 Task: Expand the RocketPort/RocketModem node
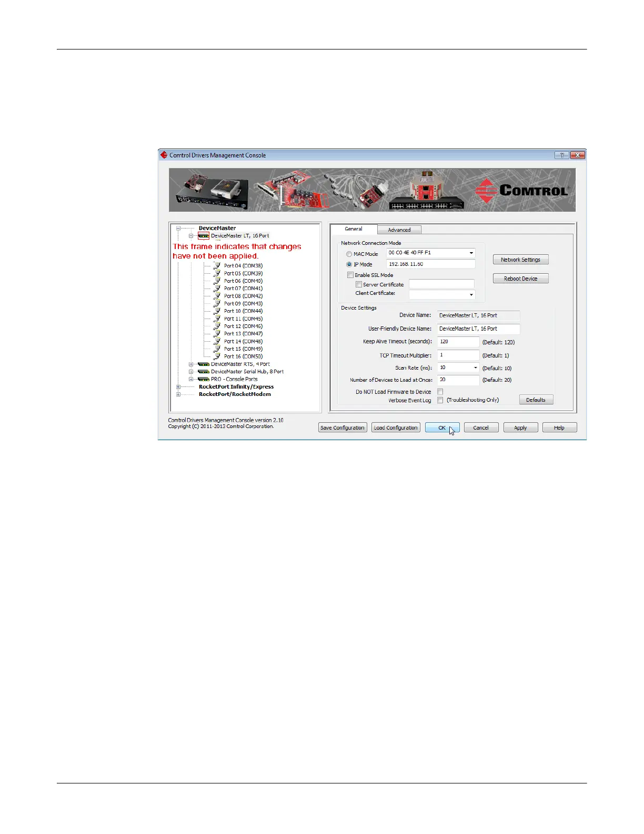[178, 394]
